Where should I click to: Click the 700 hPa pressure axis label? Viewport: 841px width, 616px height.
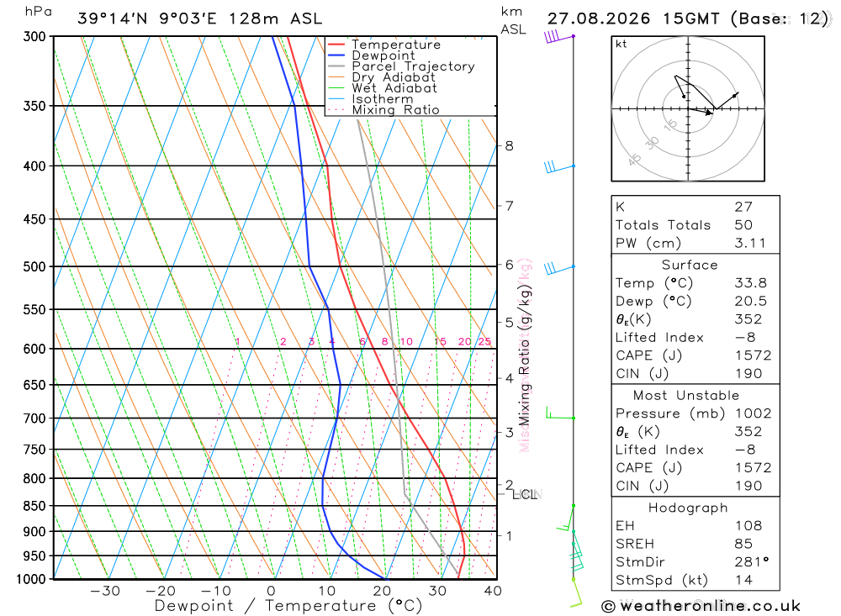pos(34,419)
